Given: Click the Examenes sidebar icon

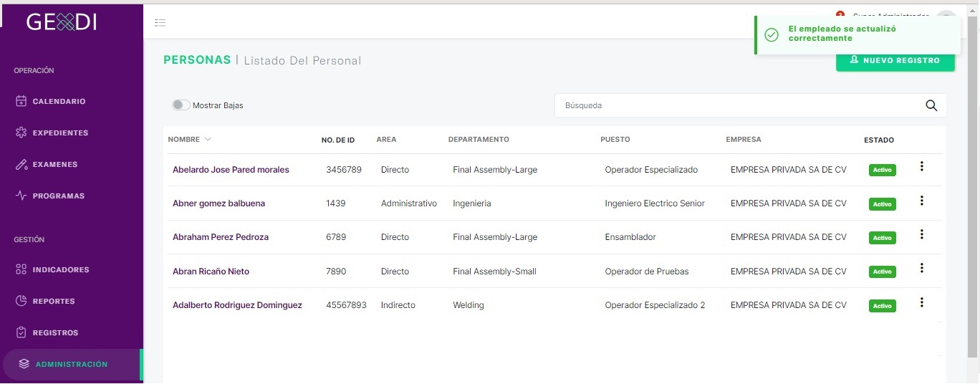Looking at the screenshot, I should (21, 164).
